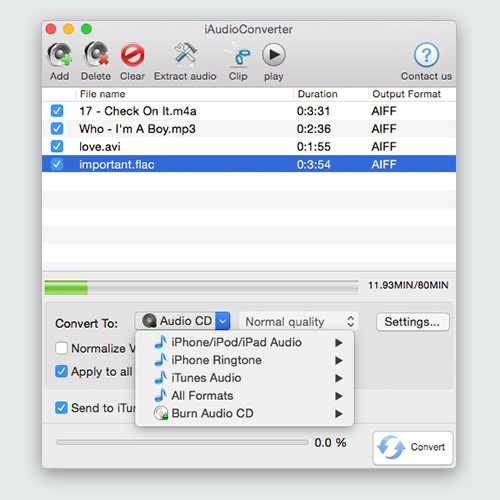Uncheck the 17 - Check On It.m4a file
This screenshot has width=500, height=500.
click(x=57, y=111)
